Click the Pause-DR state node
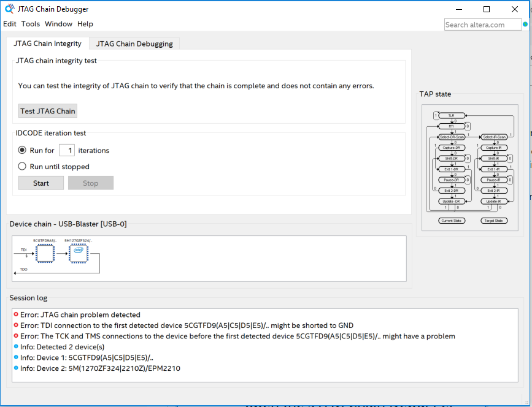This screenshot has width=532, height=407. (451, 180)
